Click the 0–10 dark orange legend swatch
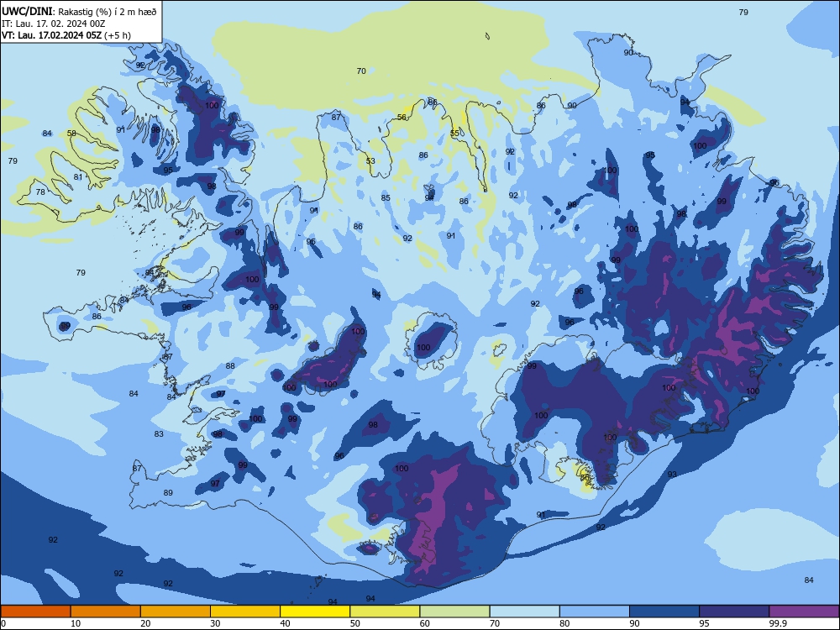This screenshot has width=840, height=630. [35, 612]
